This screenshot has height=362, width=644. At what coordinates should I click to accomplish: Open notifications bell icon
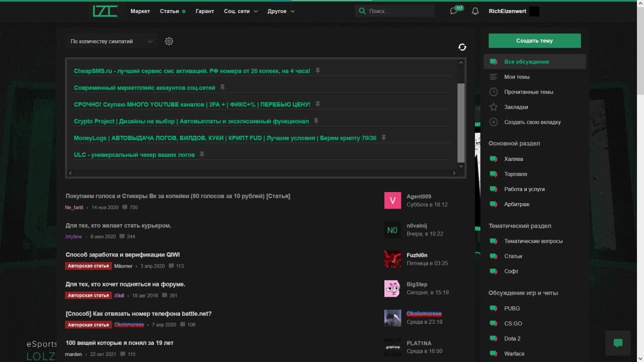tap(475, 11)
